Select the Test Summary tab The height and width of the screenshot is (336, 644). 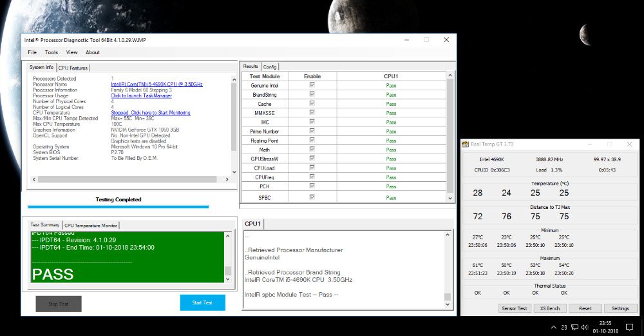point(45,224)
